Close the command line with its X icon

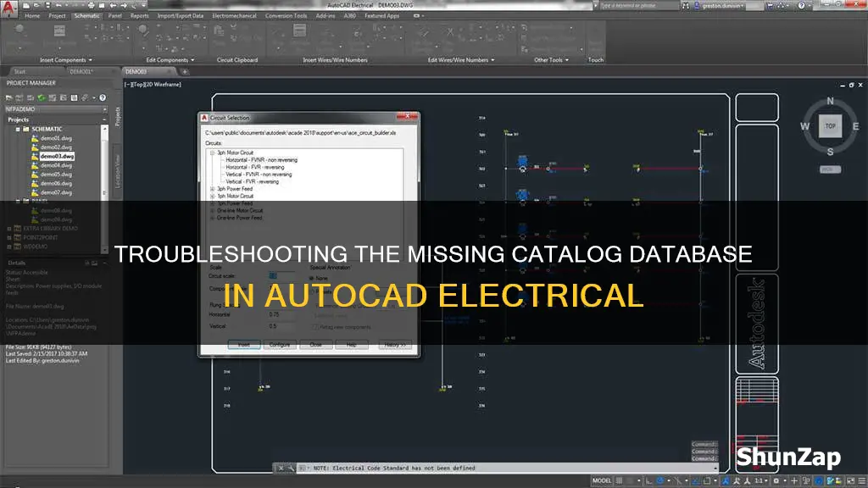tap(281, 468)
